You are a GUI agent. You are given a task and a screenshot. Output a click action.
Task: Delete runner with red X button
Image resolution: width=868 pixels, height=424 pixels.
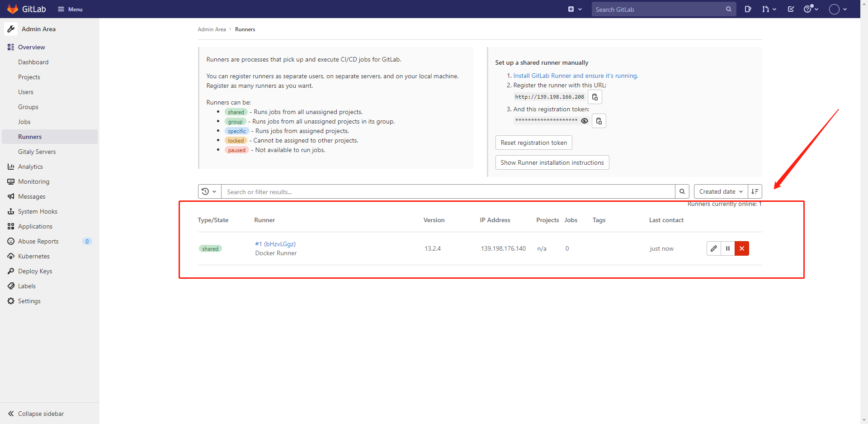(741, 248)
